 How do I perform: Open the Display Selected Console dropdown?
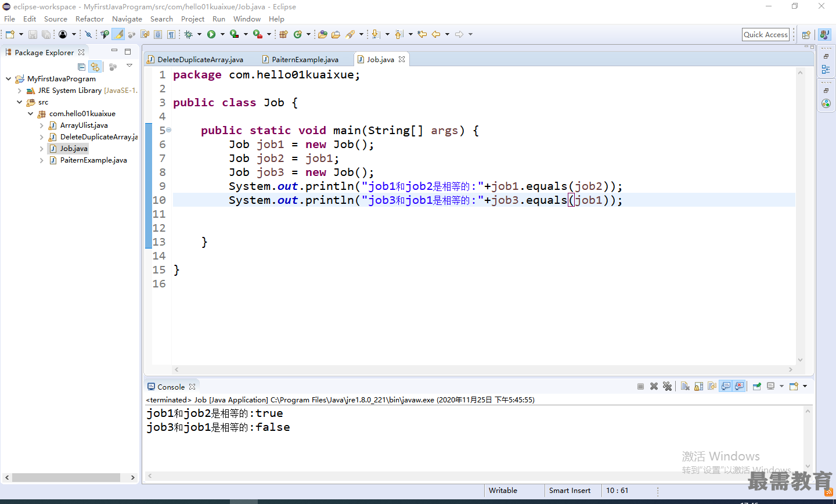pyautogui.click(x=781, y=386)
